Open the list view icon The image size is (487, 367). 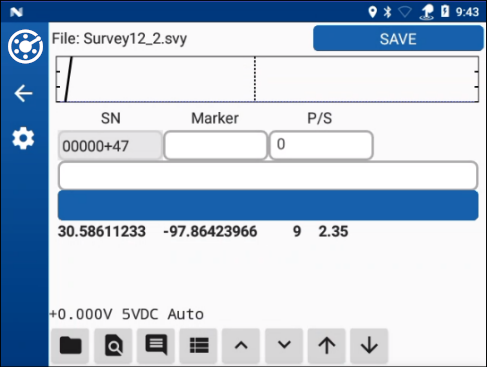coord(199,345)
